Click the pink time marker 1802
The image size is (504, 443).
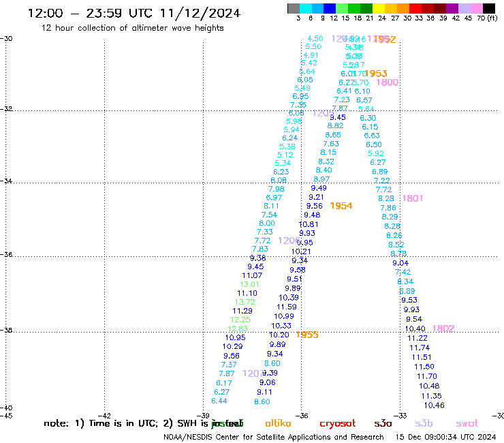pyautogui.click(x=443, y=329)
